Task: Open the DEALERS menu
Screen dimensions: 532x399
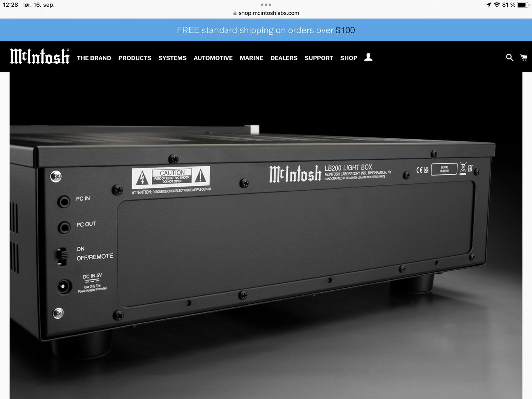Action: [x=284, y=58]
